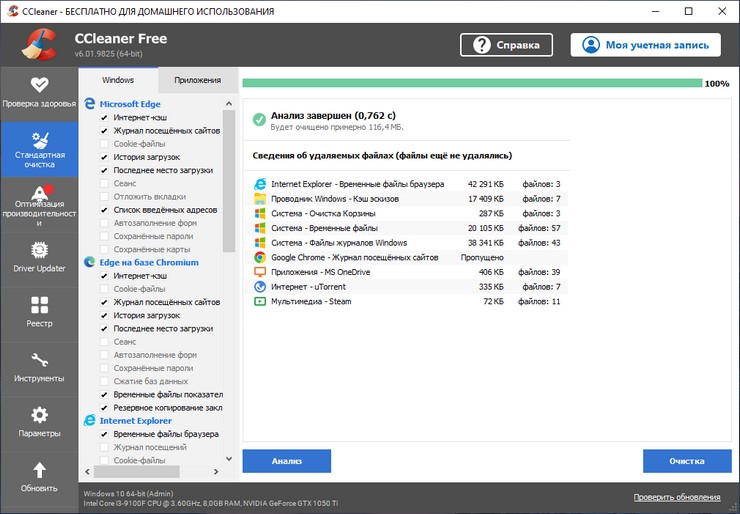Enable Сохранённые карты checkbox

point(104,249)
